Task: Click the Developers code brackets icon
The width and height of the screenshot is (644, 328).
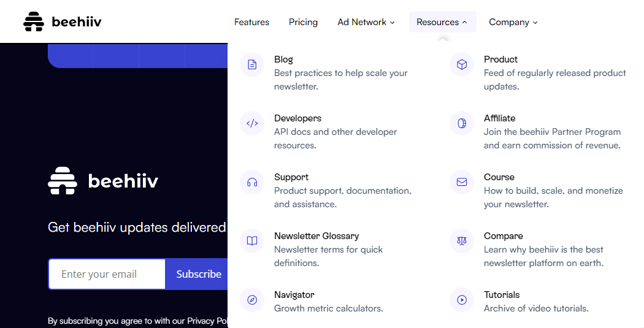Action: point(252,123)
